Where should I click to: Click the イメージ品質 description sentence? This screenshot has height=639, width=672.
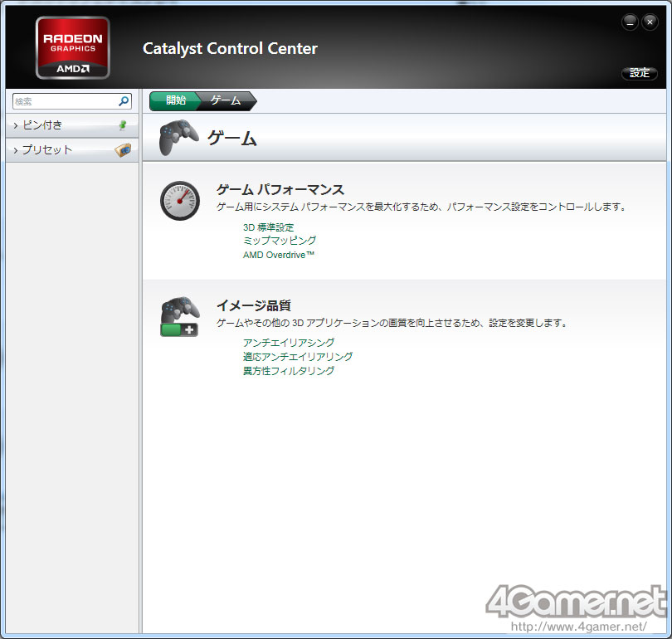(392, 323)
